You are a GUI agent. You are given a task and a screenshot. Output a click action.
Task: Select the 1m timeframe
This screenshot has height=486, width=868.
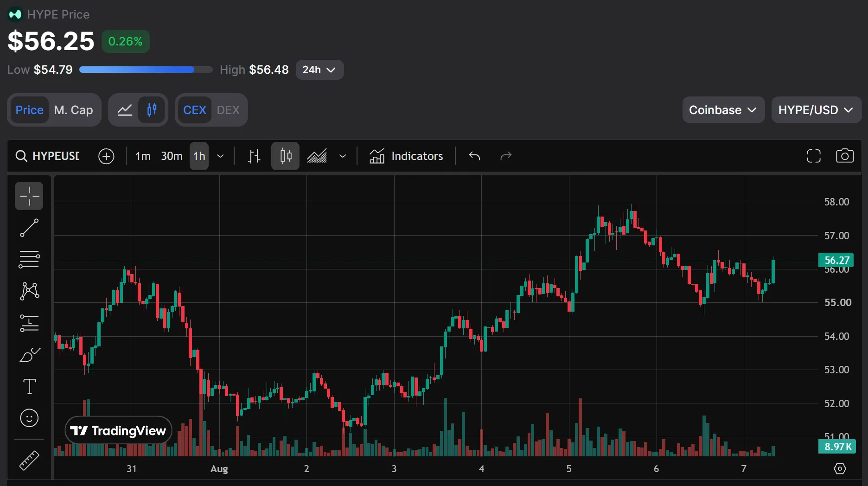point(143,156)
